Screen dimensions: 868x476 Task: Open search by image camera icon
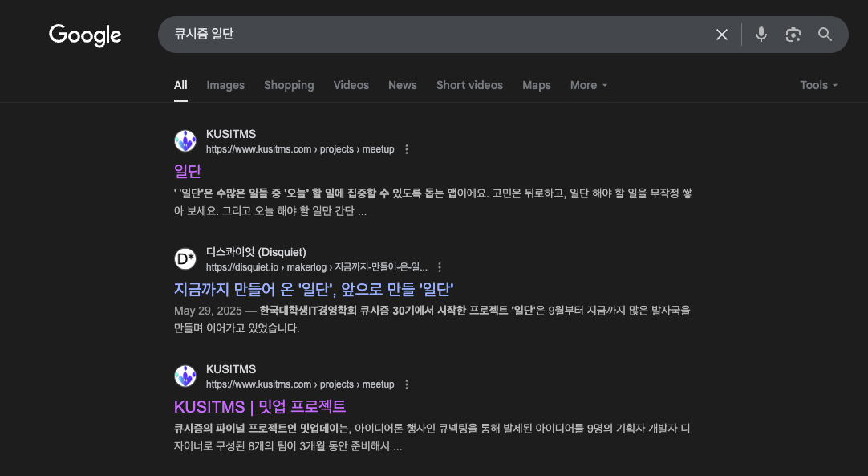coord(793,35)
